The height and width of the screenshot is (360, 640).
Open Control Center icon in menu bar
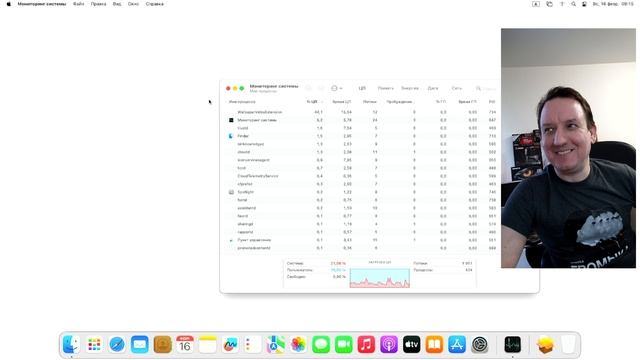[x=584, y=4]
